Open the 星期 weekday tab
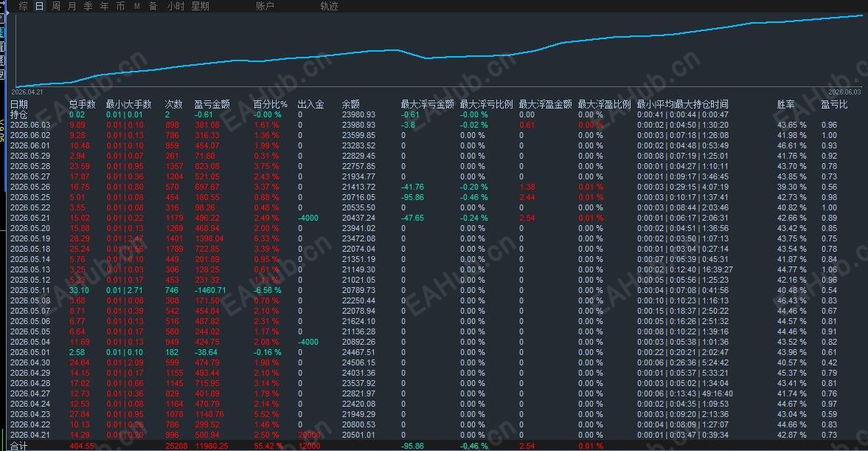The height and width of the screenshot is (451, 868). coord(200,6)
